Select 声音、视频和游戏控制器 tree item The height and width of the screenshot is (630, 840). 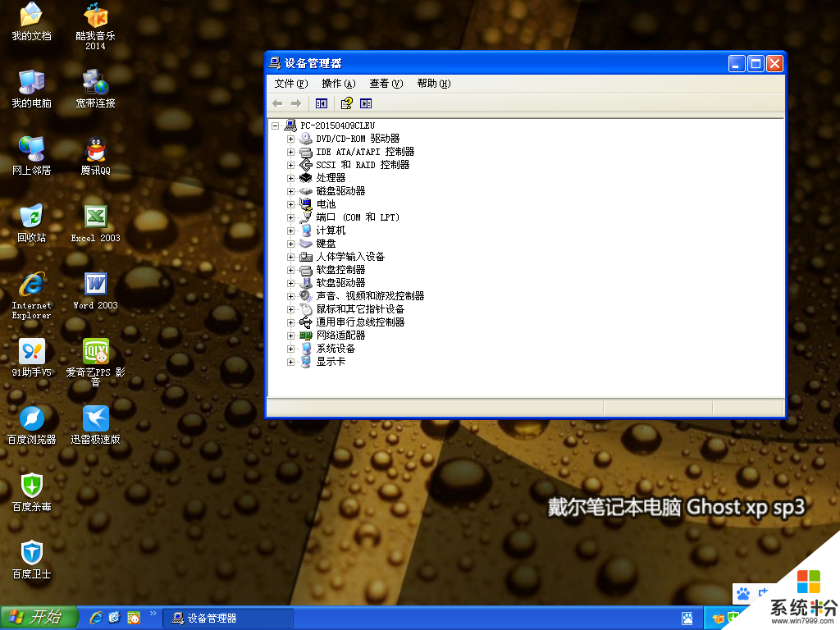pos(370,296)
